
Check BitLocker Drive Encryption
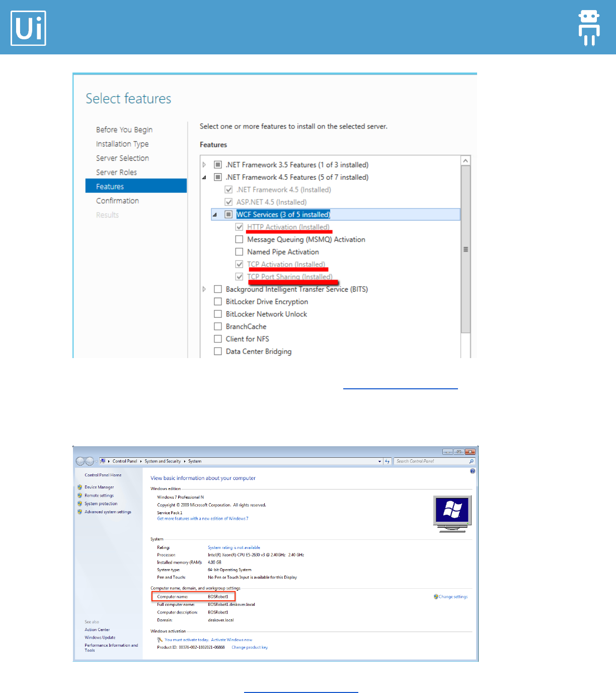pos(218,302)
